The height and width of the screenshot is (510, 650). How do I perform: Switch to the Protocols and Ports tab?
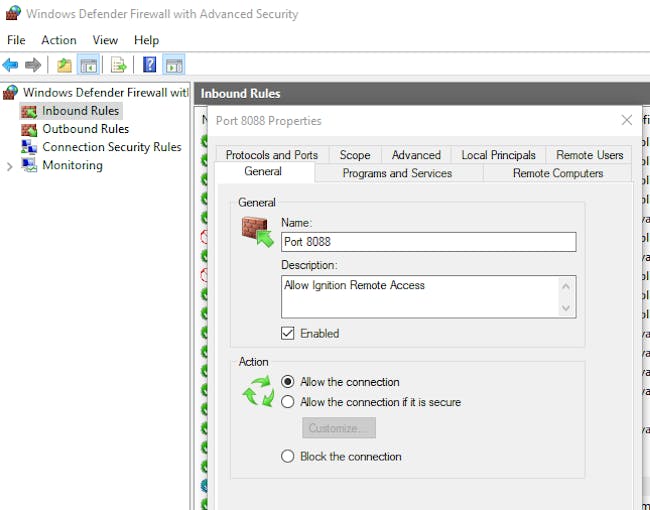pyautogui.click(x=271, y=155)
